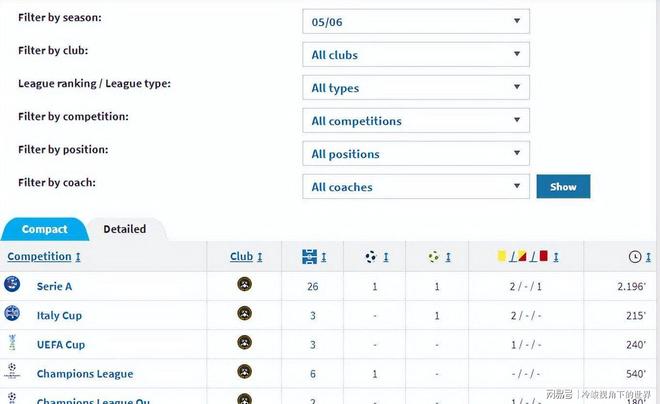This screenshot has width=660, height=404.
Task: Expand the All clubs dropdown
Action: click(416, 54)
